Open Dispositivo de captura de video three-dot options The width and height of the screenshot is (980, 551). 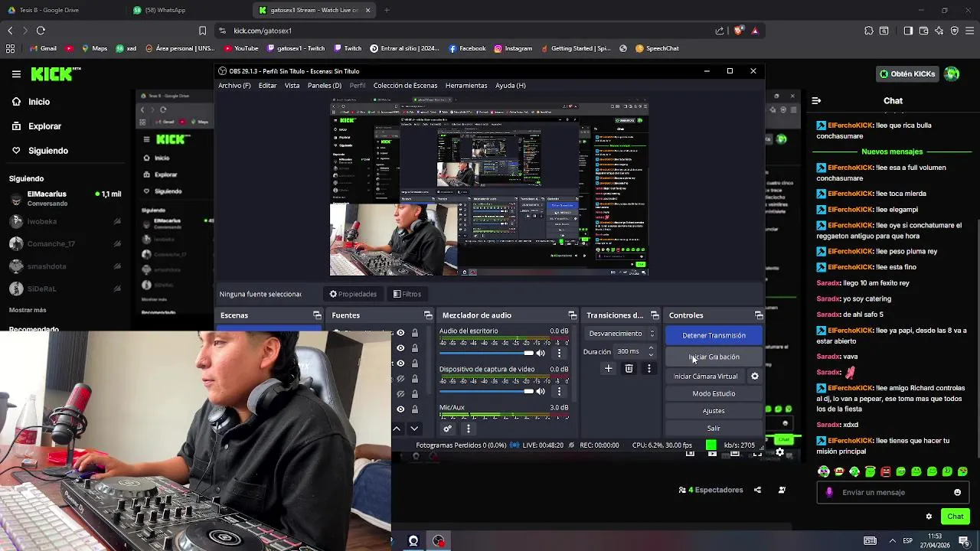[559, 391]
